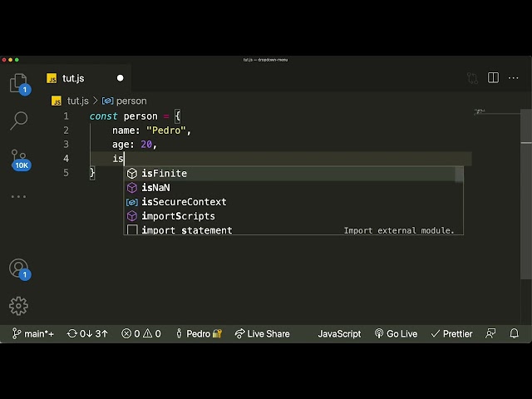The image size is (532, 399).
Task: Click the JS file icon on tab
Action: [x=52, y=78]
